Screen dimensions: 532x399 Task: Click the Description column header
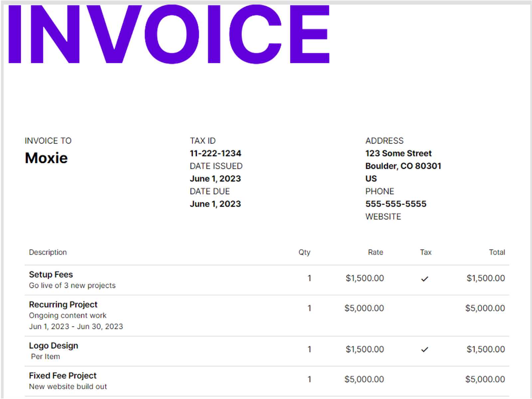click(48, 252)
